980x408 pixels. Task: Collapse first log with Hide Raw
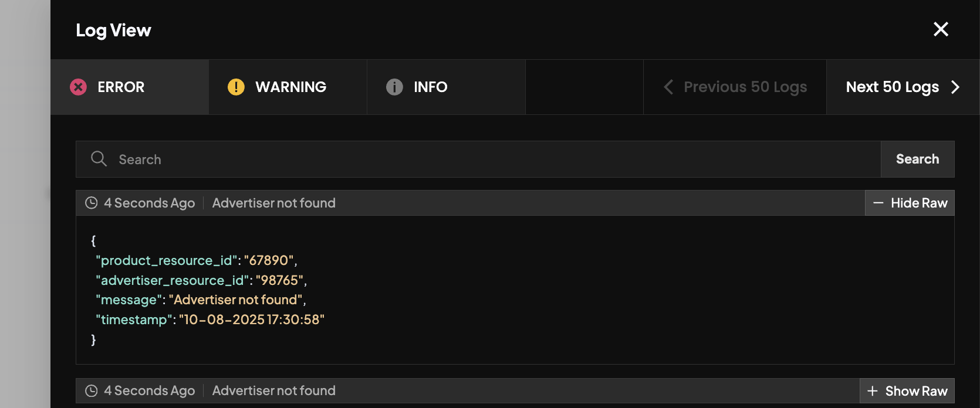(910, 203)
